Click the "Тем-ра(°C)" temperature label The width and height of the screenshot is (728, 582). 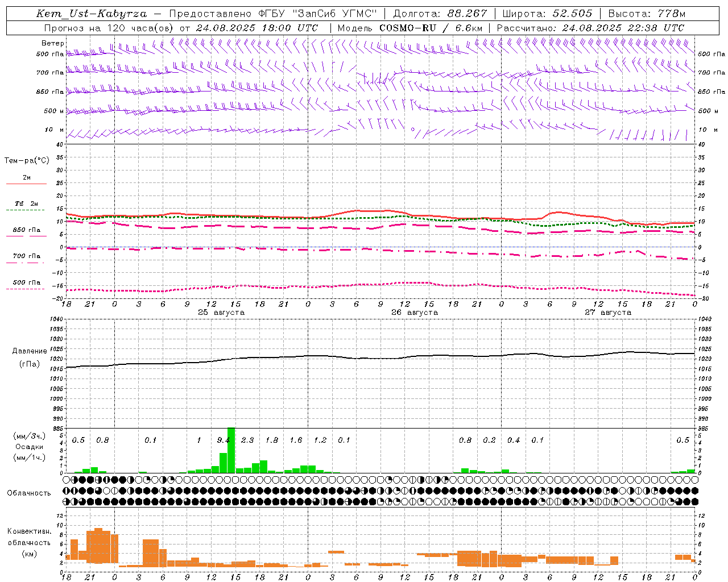tap(27, 161)
